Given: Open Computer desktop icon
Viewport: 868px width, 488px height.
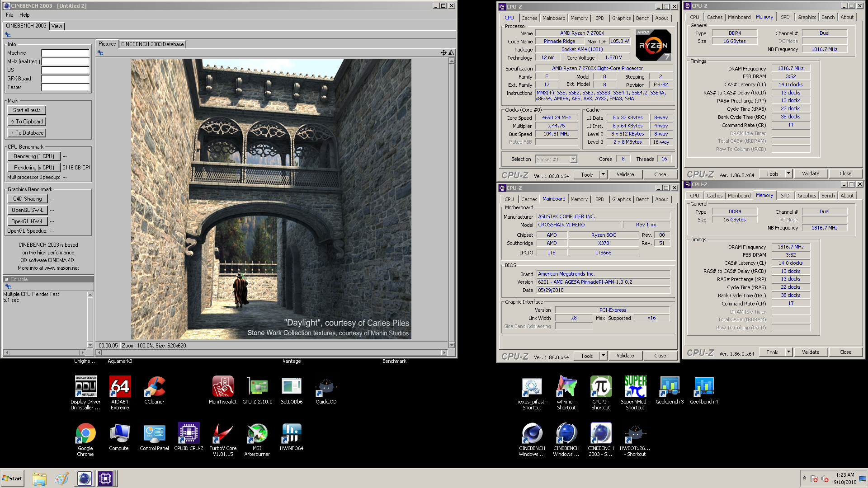Looking at the screenshot, I should [x=120, y=436].
